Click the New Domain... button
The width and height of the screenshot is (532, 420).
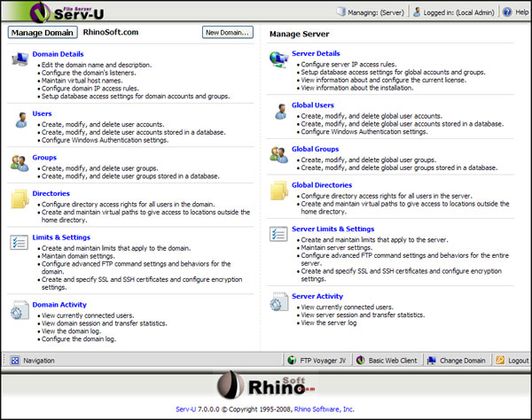click(x=228, y=33)
